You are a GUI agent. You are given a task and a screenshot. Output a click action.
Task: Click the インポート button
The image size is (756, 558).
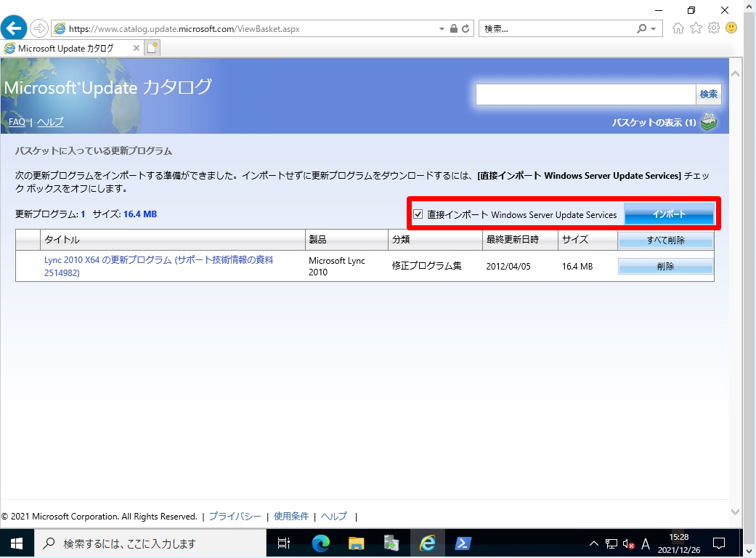[669, 214]
